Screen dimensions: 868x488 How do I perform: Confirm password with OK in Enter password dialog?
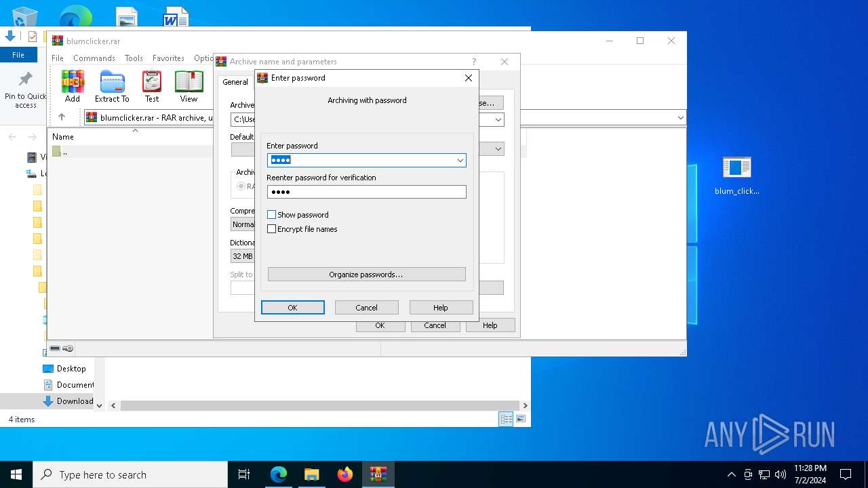tap(293, 308)
